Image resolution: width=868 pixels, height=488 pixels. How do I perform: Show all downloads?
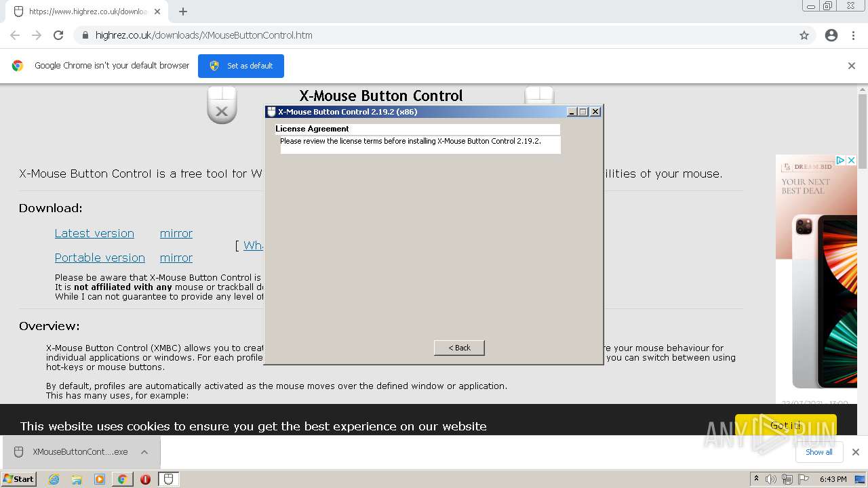pyautogui.click(x=819, y=452)
